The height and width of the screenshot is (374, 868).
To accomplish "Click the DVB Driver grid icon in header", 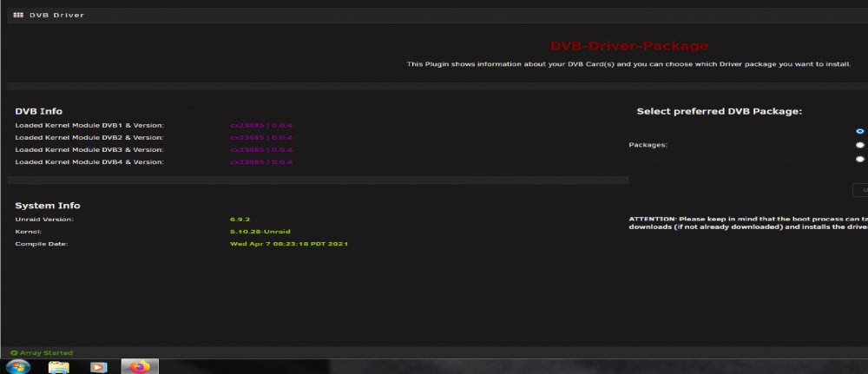I will pyautogui.click(x=17, y=15).
